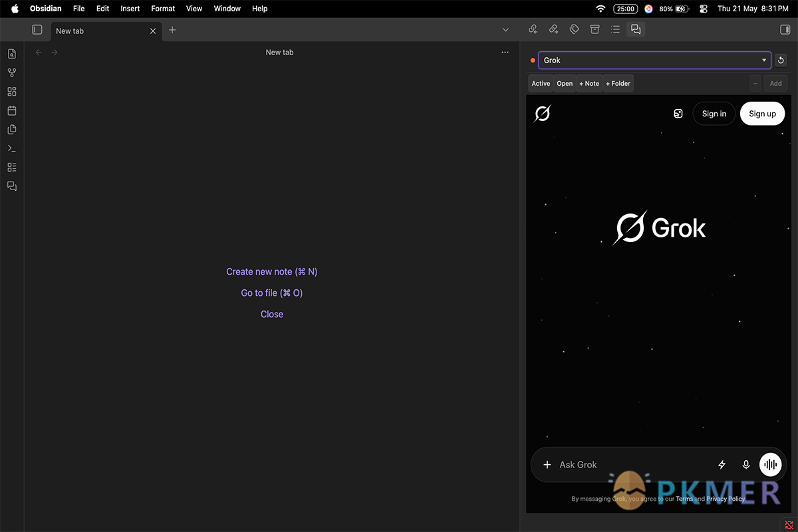Click the Close link in empty tab

(x=272, y=314)
